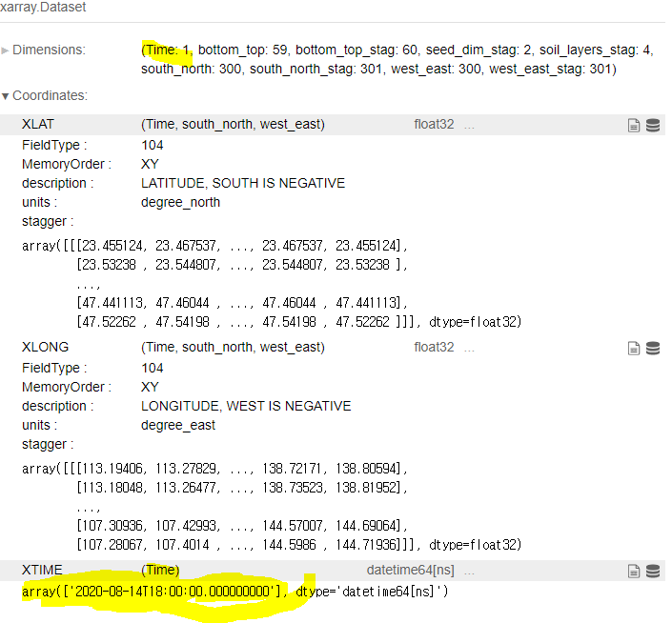Toggle XLAT data repr with the database icon

point(653,125)
